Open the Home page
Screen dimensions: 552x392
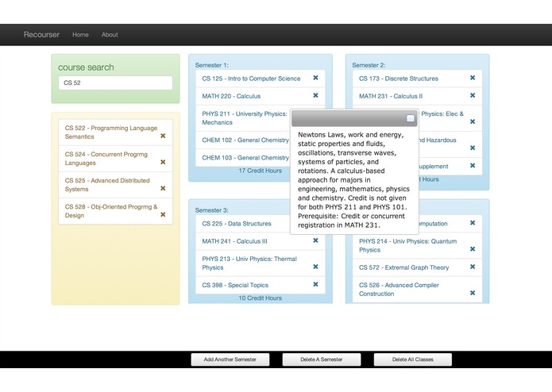[80, 35]
